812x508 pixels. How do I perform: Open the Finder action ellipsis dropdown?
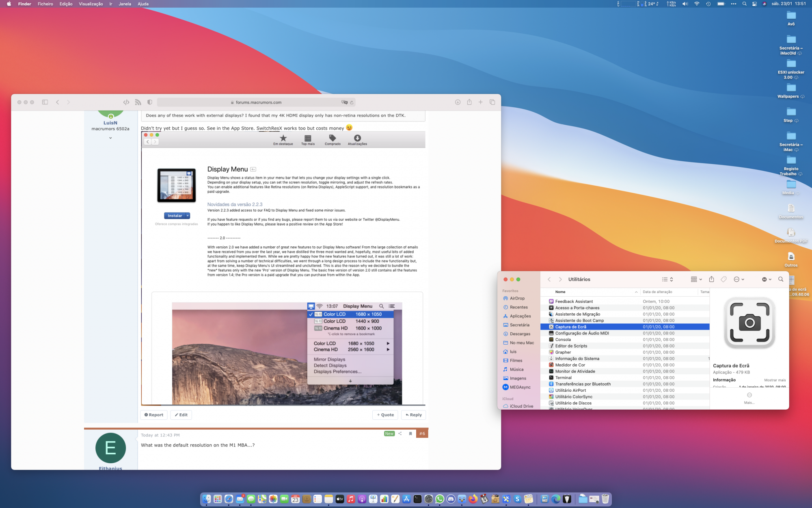pyautogui.click(x=739, y=279)
